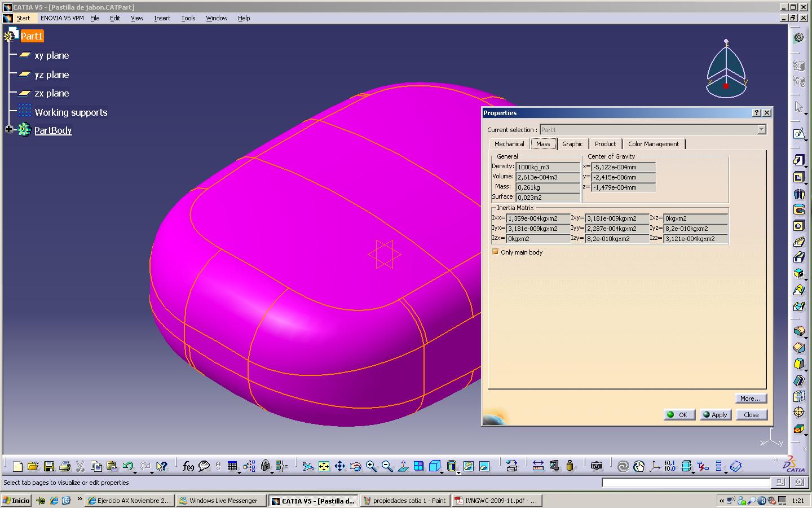This screenshot has width=812, height=508.
Task: Toggle the Only main body checkbox
Action: point(495,252)
